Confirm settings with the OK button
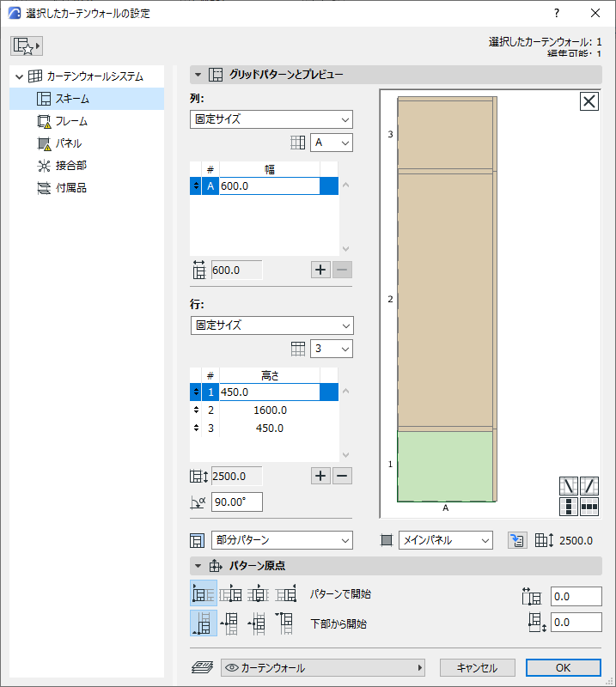The height and width of the screenshot is (687, 616). pos(564,668)
